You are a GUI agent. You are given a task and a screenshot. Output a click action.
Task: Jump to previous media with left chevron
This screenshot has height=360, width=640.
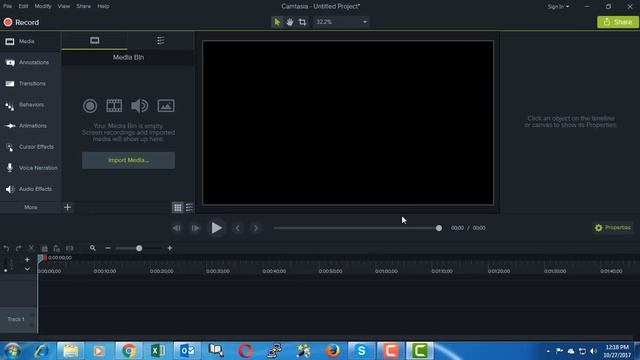(238, 228)
